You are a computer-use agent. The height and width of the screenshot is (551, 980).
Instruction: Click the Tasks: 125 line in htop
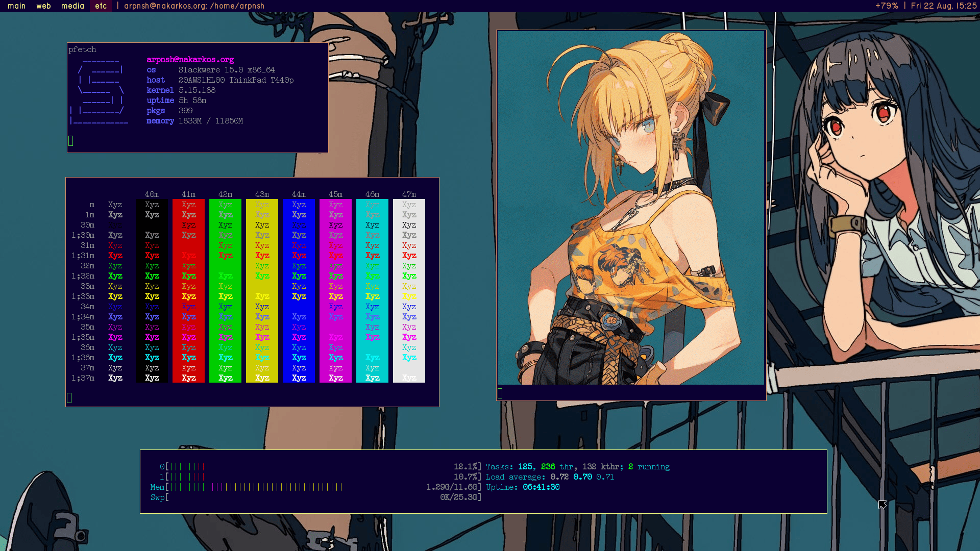[x=578, y=467]
